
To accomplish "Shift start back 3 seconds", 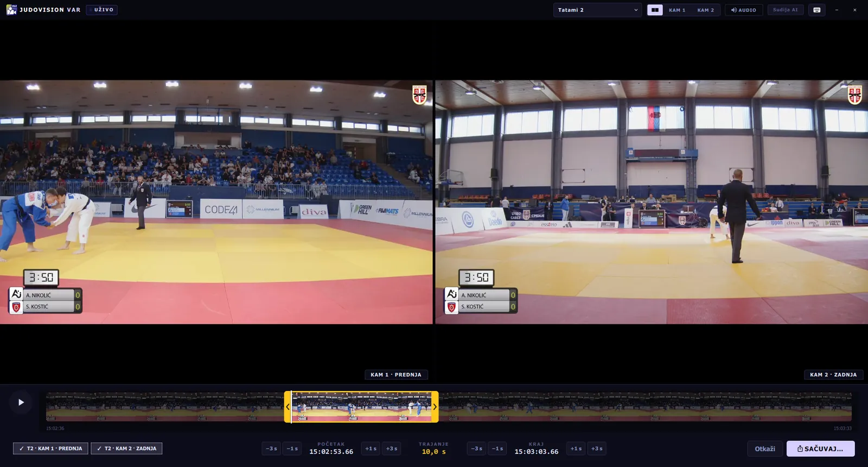I will point(271,449).
